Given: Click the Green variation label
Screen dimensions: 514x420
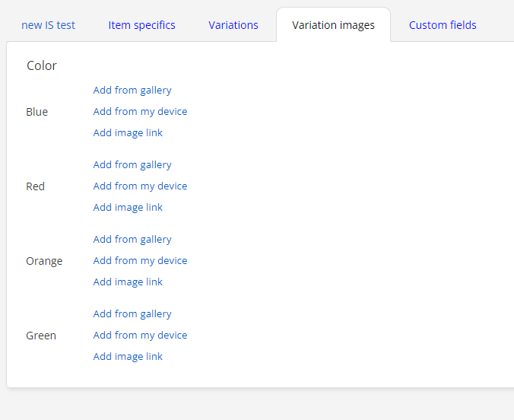Looking at the screenshot, I should click(x=41, y=336).
